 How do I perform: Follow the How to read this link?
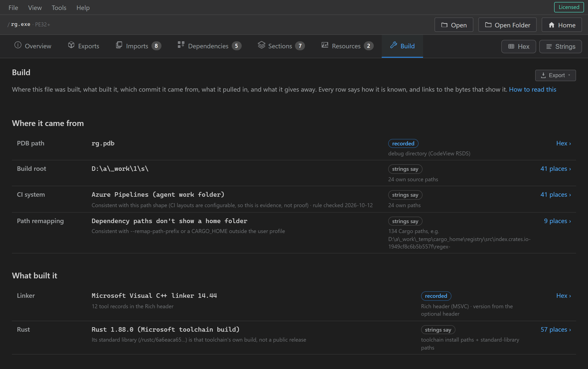(x=532, y=89)
